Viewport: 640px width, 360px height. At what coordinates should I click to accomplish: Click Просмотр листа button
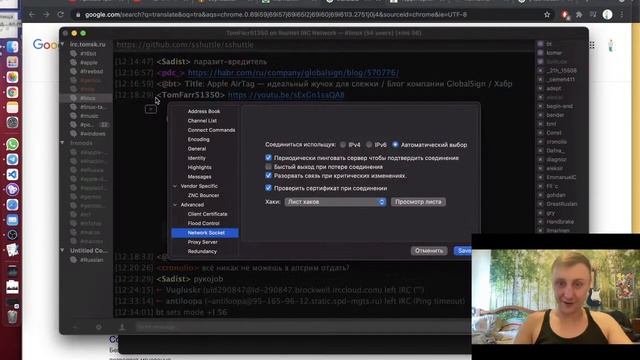pyautogui.click(x=418, y=202)
